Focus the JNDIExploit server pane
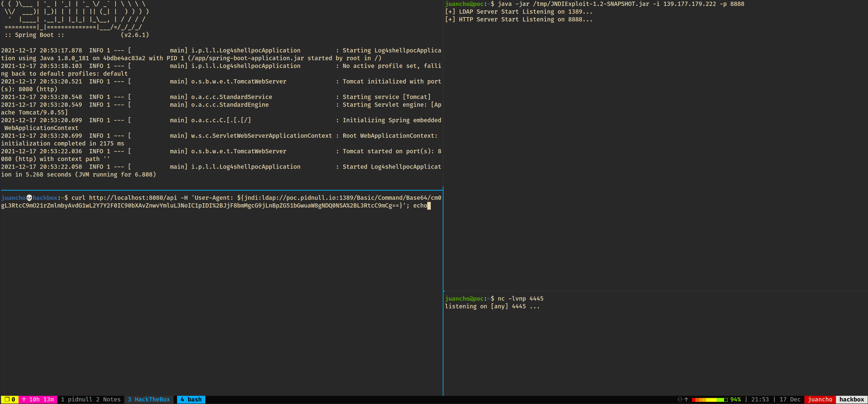Viewport: 868px width, 404px height. (654, 145)
